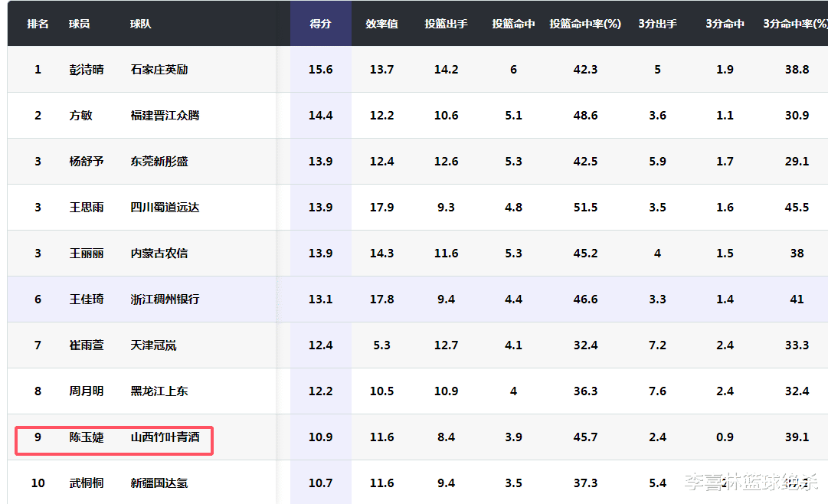Viewport: 828px width, 504px height.
Task: Select player name 崔雨萱
Action: tap(87, 345)
